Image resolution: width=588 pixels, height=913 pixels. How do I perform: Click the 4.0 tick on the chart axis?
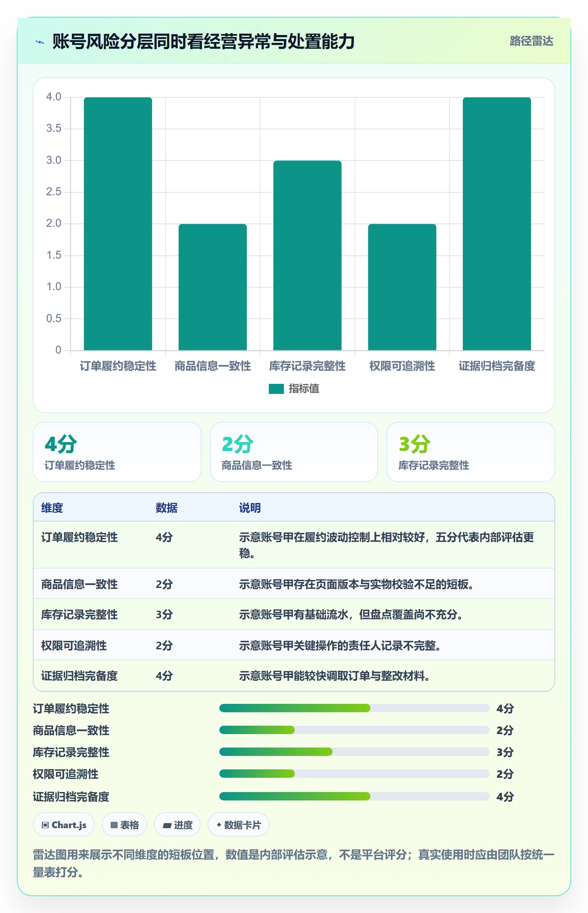point(54,97)
